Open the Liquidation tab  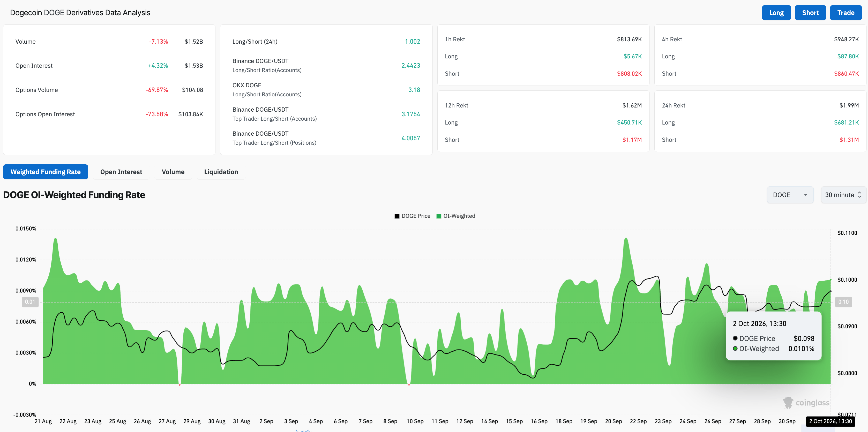(221, 172)
